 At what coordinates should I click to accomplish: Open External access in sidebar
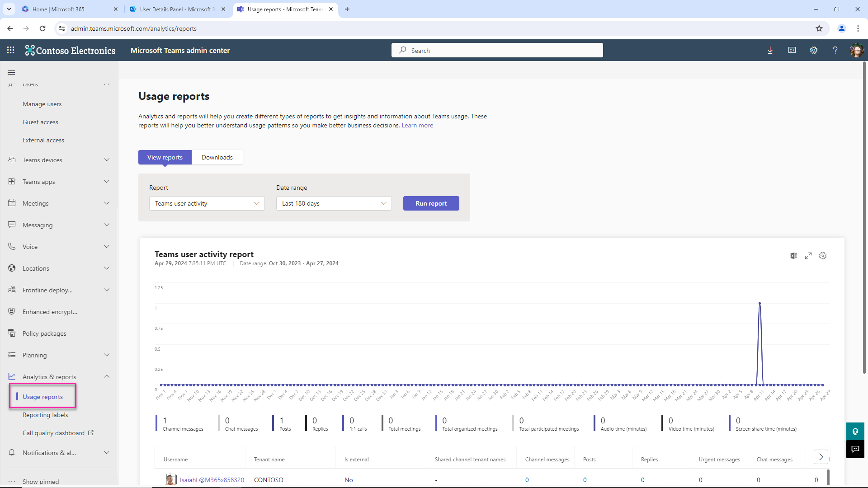[43, 140]
